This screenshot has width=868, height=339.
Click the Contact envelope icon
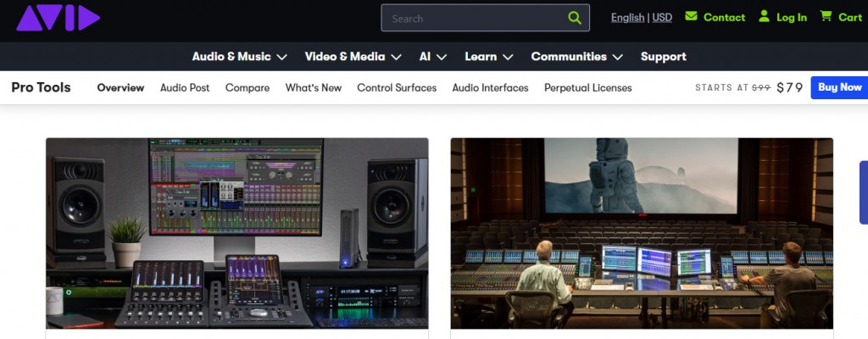(x=691, y=16)
